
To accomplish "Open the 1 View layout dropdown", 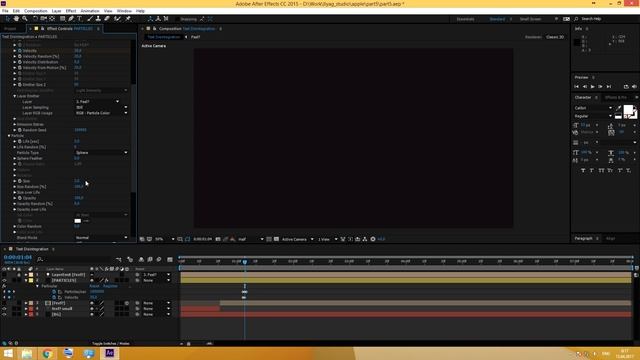I will pyautogui.click(x=328, y=239).
